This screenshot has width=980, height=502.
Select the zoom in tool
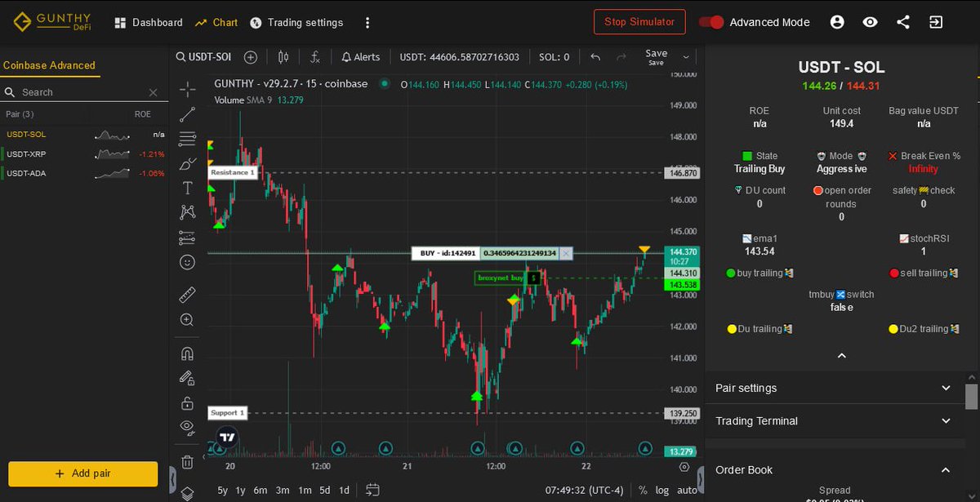click(x=187, y=320)
